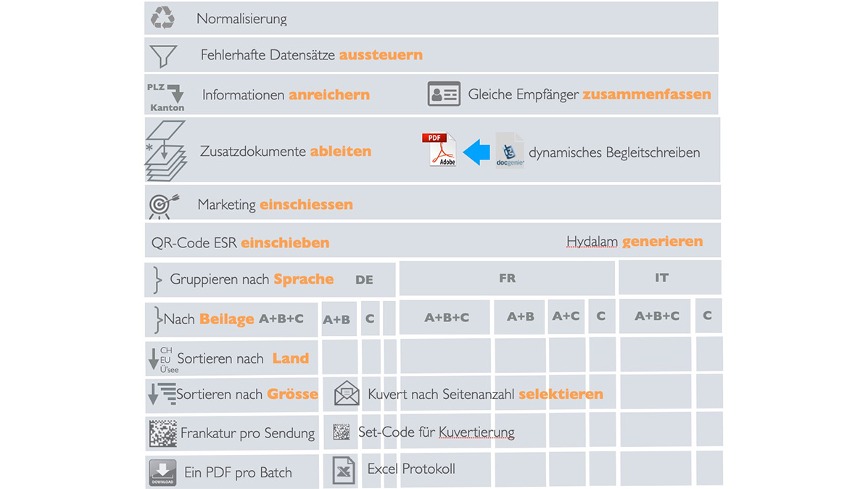This screenshot has height=489, width=868.
Task: Click the Adobe PDF icon
Action: pos(439,151)
